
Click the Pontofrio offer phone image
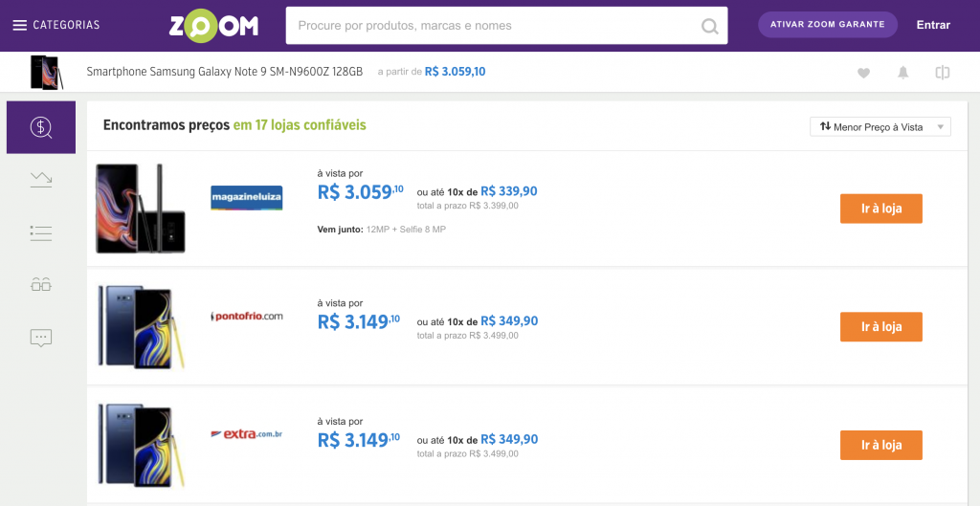pos(141,326)
